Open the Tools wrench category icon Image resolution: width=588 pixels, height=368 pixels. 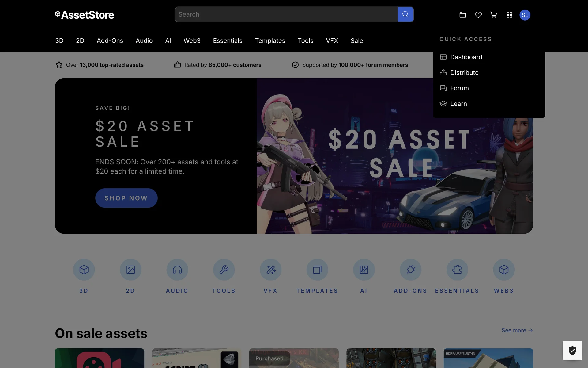tap(224, 270)
